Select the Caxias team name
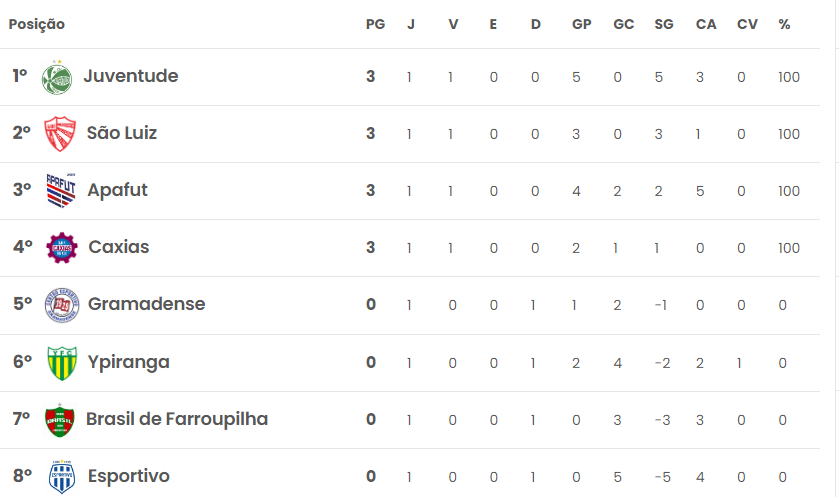839x497 pixels. (119, 247)
